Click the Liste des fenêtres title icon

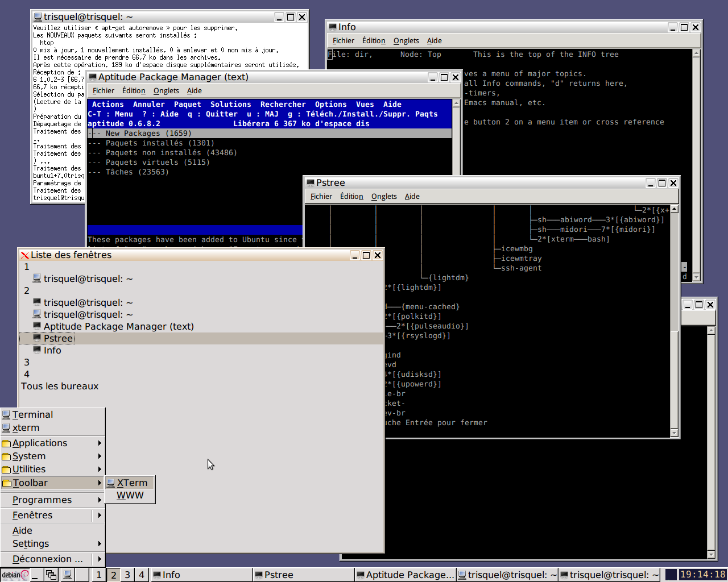coord(24,255)
